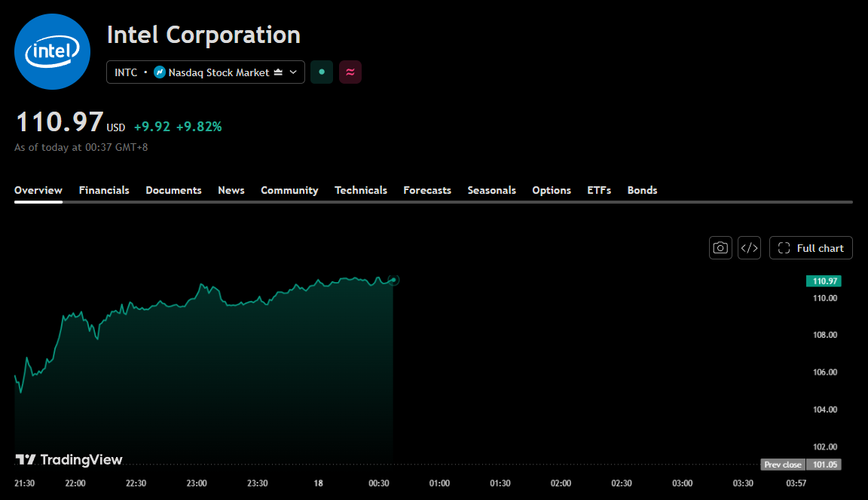Viewport: 868px width, 500px height.
Task: Click the 23:00 time axis label
Action: [x=197, y=483]
